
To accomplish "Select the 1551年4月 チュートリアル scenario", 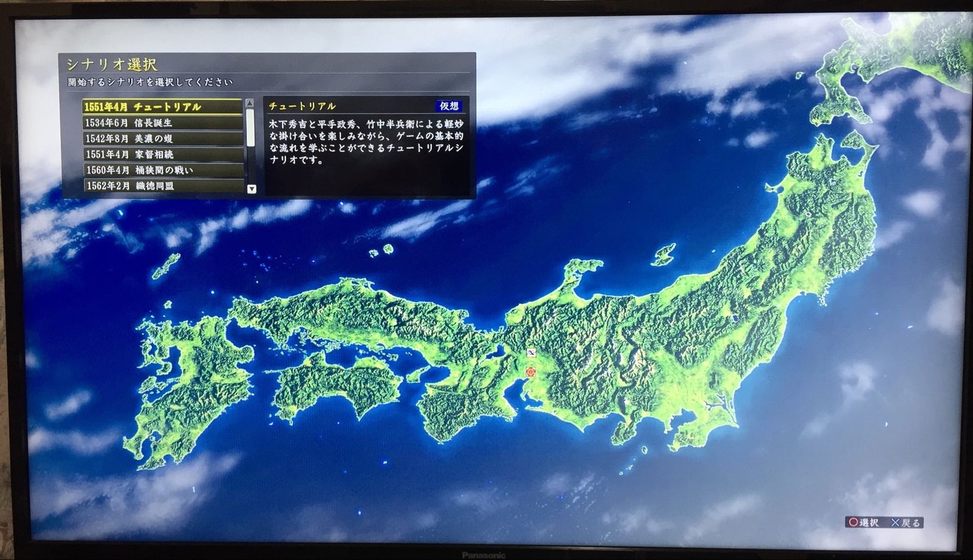I will (x=162, y=106).
